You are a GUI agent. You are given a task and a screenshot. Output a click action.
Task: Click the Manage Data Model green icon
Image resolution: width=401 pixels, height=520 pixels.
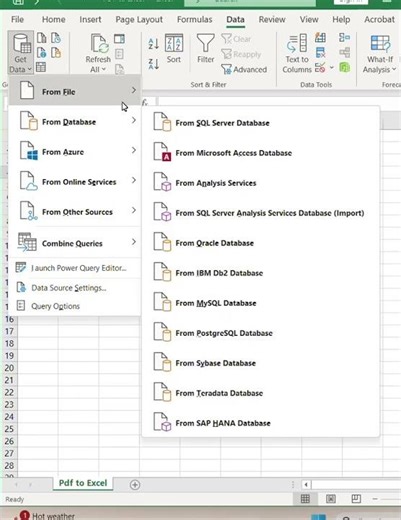tap(344, 67)
